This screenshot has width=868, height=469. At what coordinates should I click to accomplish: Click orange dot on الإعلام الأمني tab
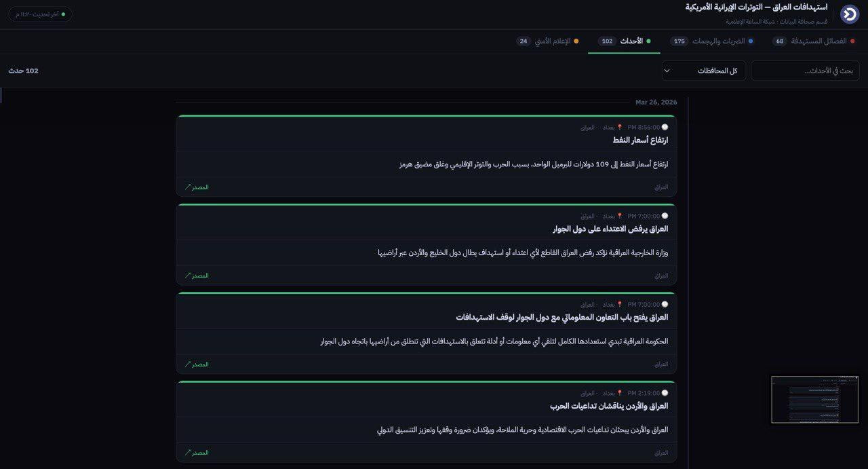pos(576,41)
